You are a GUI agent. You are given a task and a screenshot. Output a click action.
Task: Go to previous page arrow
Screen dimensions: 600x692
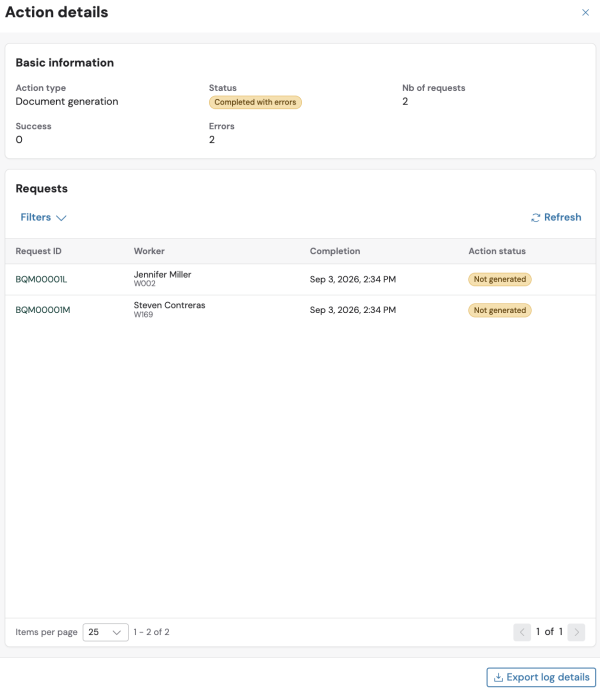[522, 632]
